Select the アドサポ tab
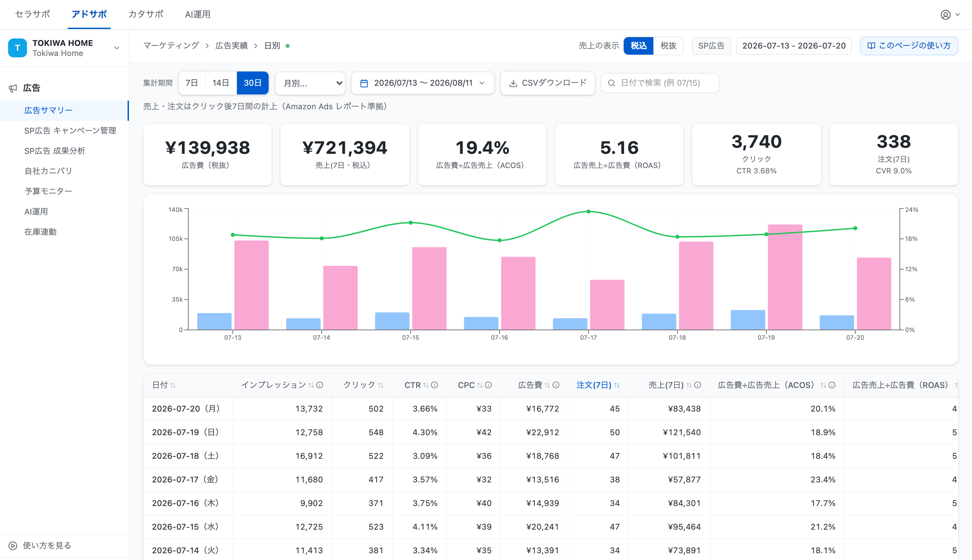The height and width of the screenshot is (560, 972). pos(89,14)
